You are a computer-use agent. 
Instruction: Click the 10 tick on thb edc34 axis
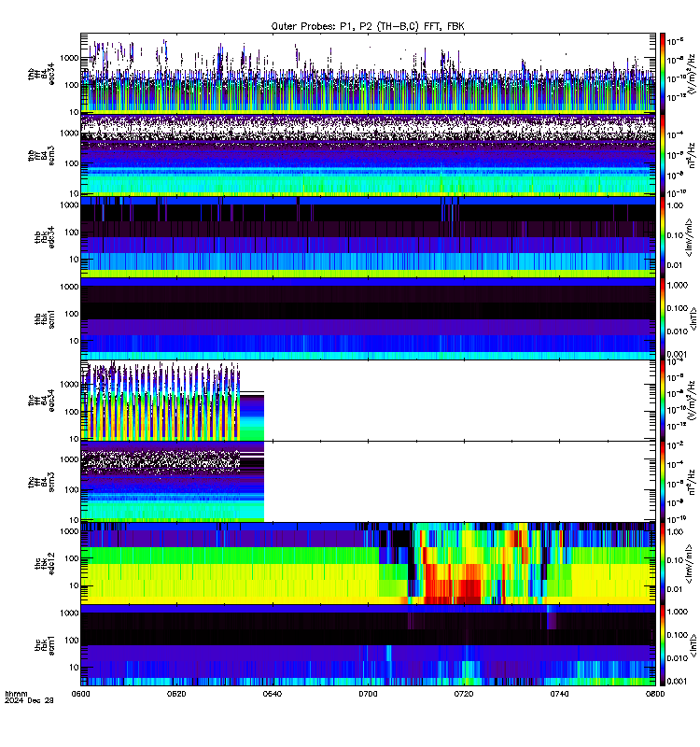tap(75, 260)
